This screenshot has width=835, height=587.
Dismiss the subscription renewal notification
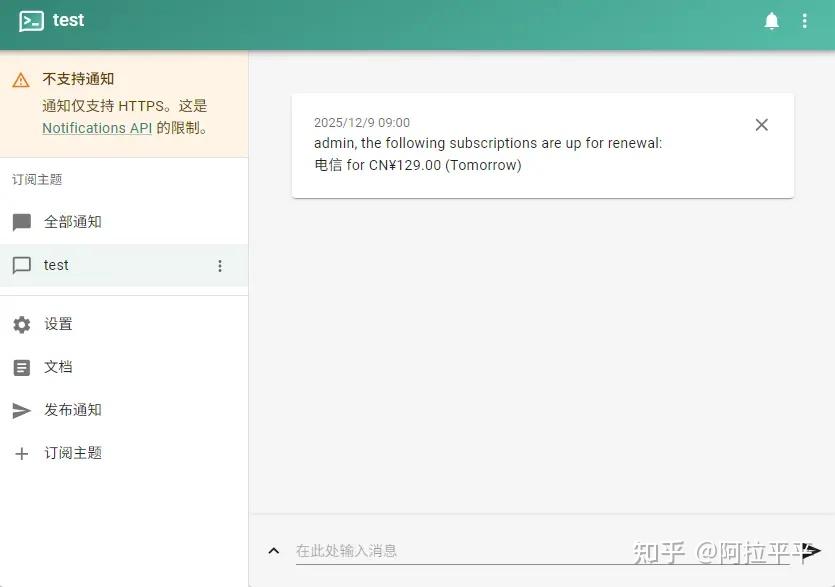(x=761, y=125)
